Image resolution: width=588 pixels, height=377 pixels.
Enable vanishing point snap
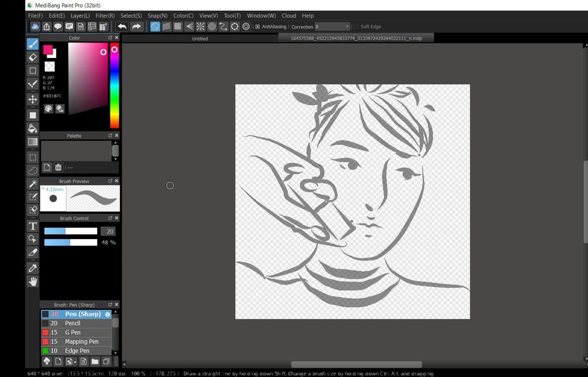(x=189, y=26)
